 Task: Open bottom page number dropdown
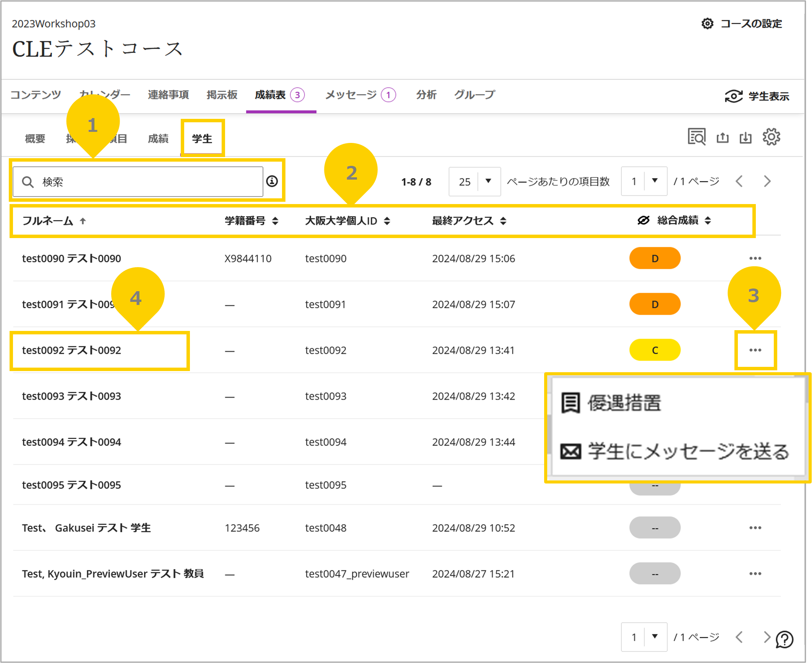pyautogui.click(x=644, y=637)
